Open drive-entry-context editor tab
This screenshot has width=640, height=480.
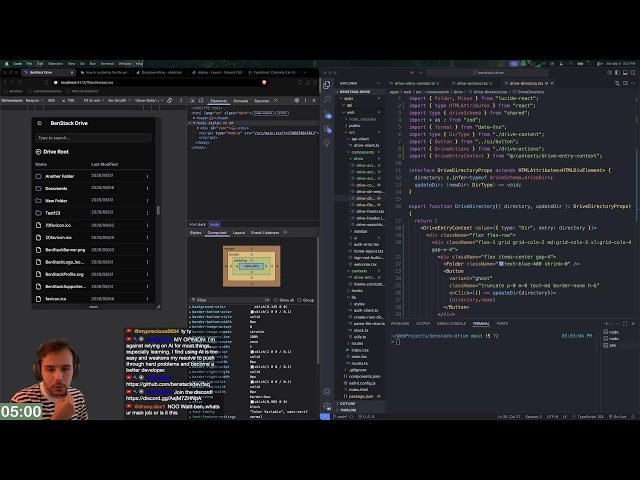416,83
